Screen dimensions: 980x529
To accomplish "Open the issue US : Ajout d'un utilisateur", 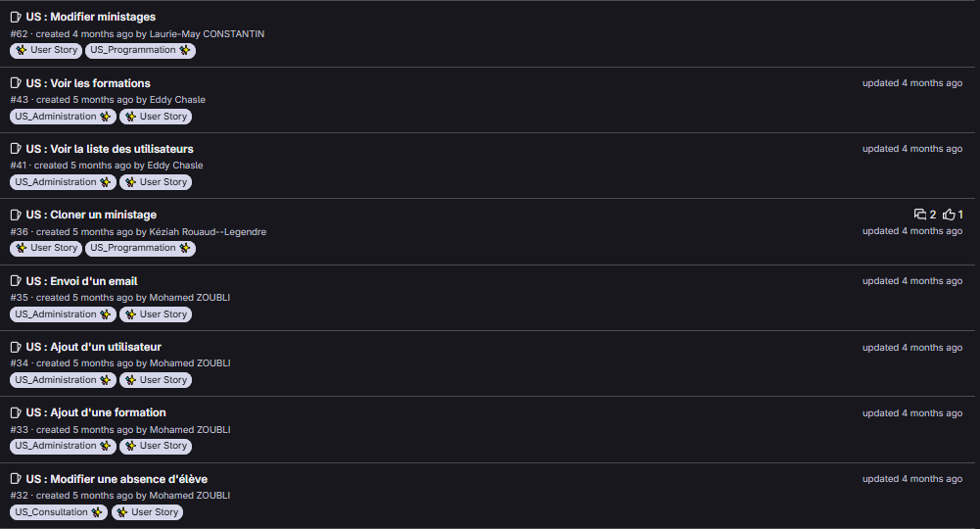I will [94, 347].
